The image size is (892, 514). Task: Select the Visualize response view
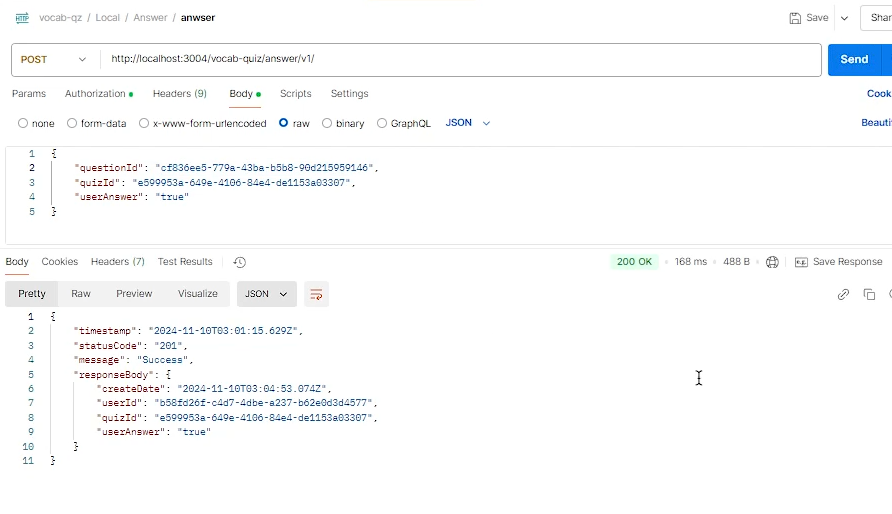coord(197,294)
